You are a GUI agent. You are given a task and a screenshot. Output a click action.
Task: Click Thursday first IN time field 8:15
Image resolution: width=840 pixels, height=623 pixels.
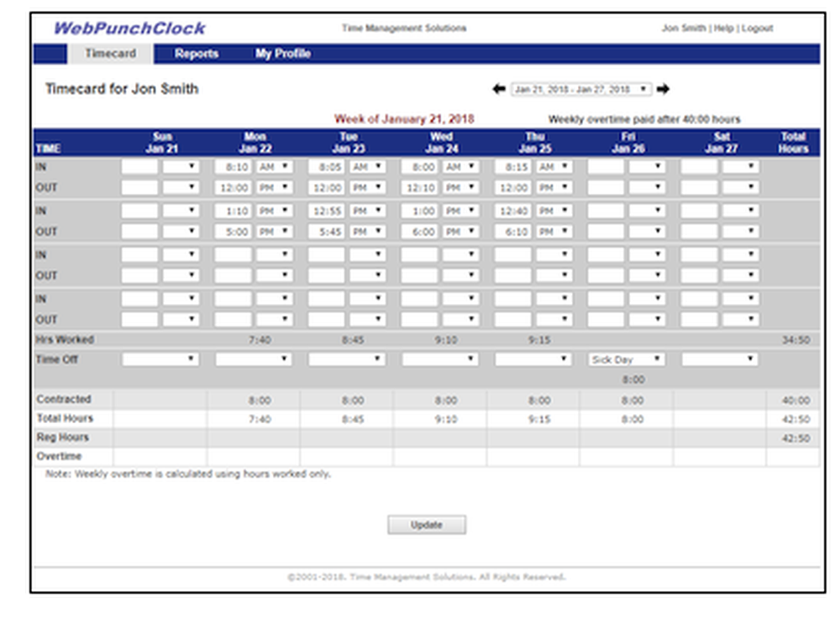tap(512, 167)
